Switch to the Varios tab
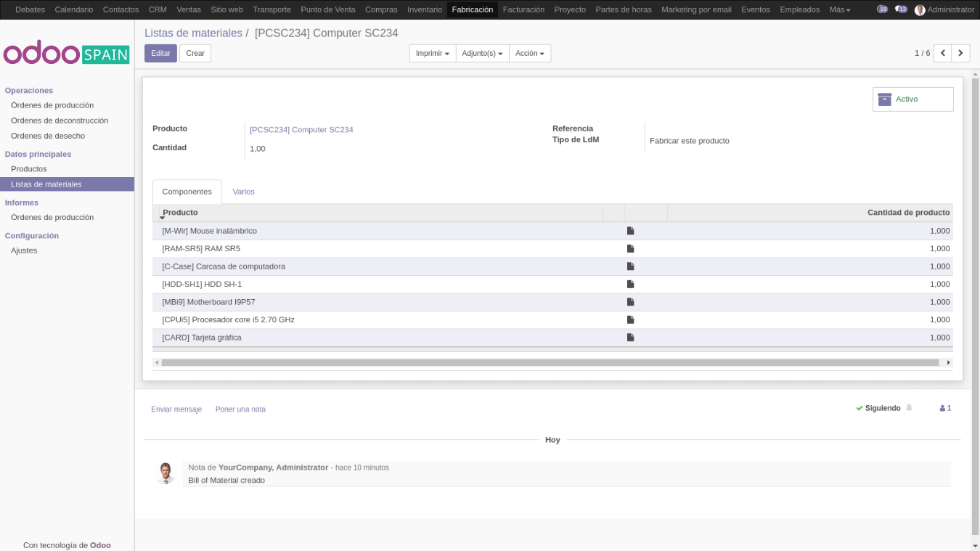The width and height of the screenshot is (980, 551). [x=243, y=192]
